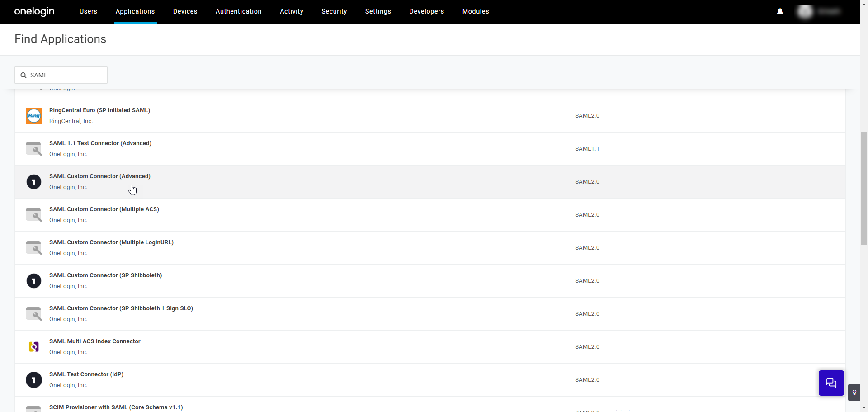
Task: Select RingCentral Euro (SP initiated SAML)
Action: click(x=430, y=116)
